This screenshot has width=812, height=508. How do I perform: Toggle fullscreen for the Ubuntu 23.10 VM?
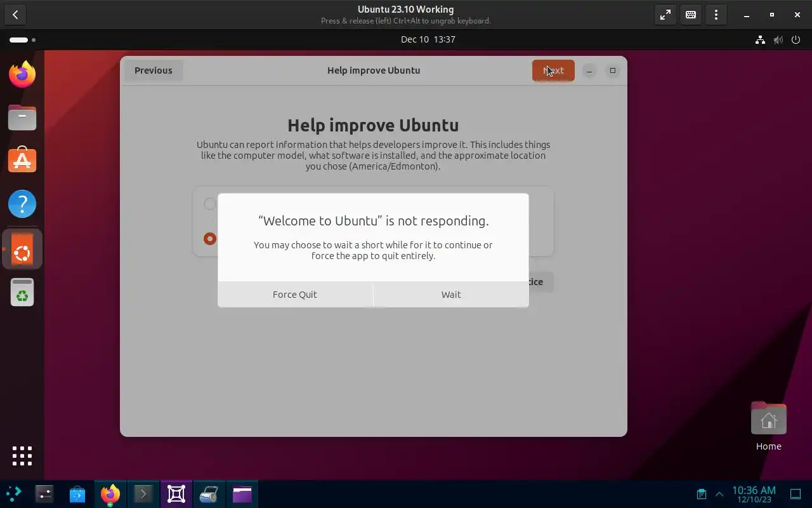[665, 15]
